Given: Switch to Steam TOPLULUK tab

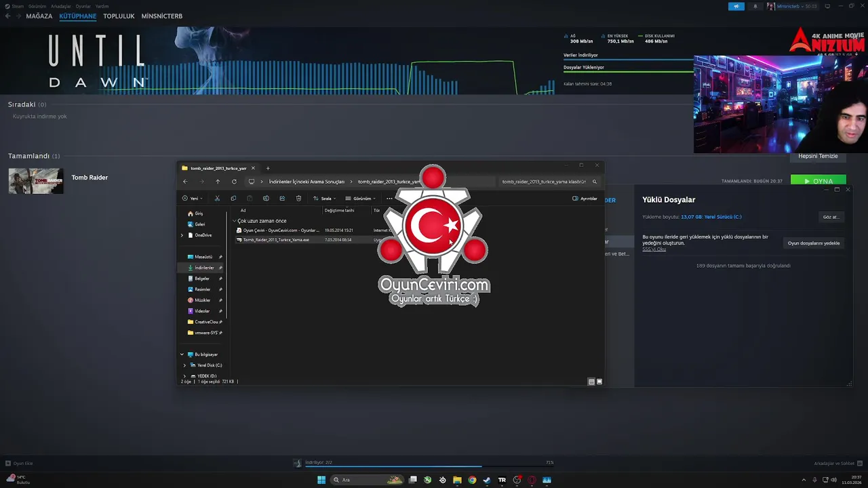Looking at the screenshot, I should tap(119, 16).
